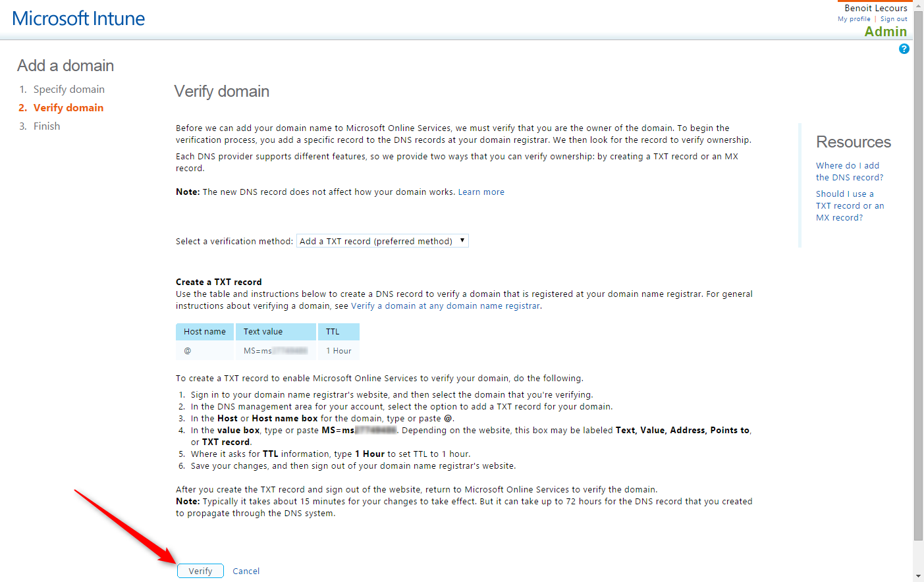924x582 pixels.
Task: Open 'Should I use a TXT record' link
Action: pyautogui.click(x=850, y=205)
